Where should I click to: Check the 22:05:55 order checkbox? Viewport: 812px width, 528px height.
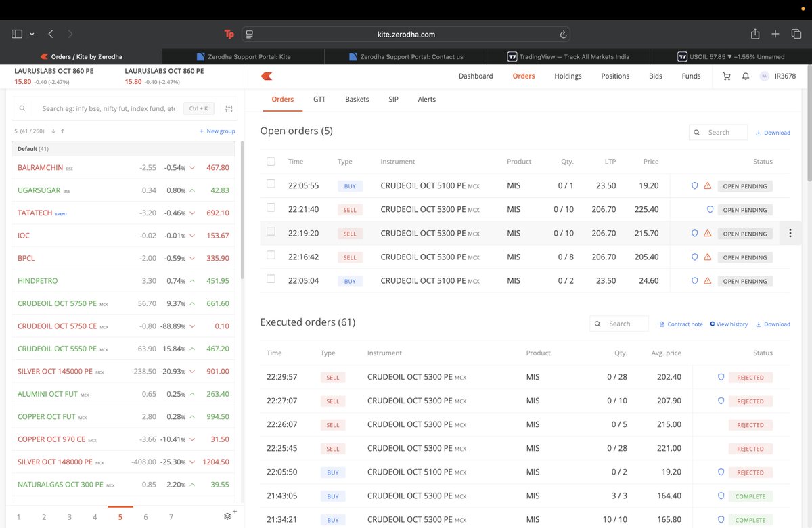tap(271, 184)
